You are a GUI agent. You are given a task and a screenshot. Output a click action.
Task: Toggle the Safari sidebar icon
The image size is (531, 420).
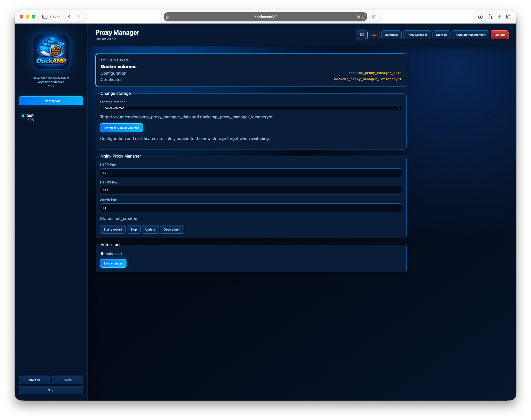[x=45, y=17]
